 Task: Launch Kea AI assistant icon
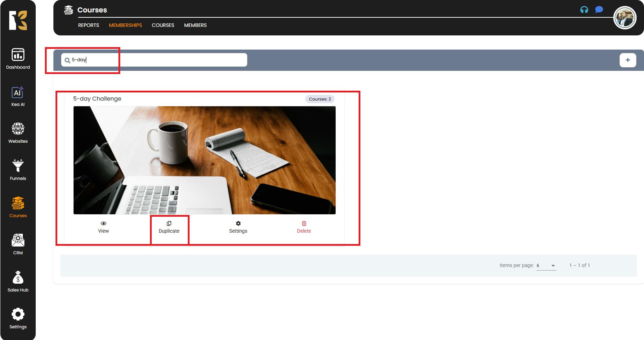[18, 96]
